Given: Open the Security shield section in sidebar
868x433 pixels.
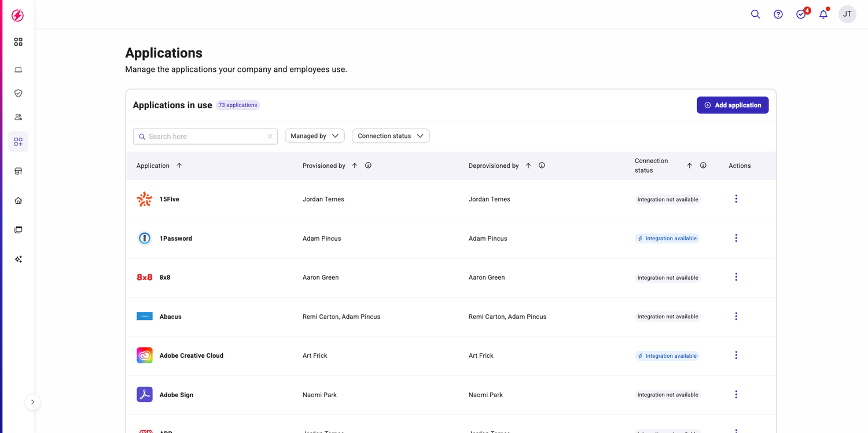Looking at the screenshot, I should [x=18, y=93].
